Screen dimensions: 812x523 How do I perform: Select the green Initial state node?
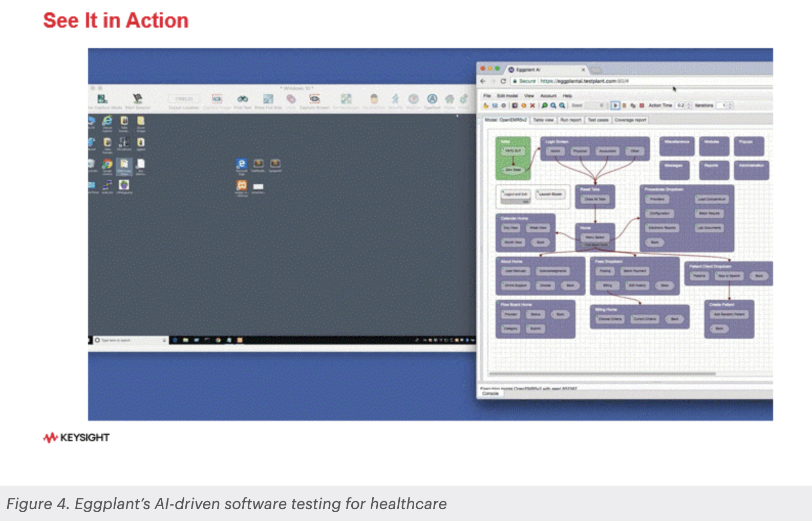513,158
